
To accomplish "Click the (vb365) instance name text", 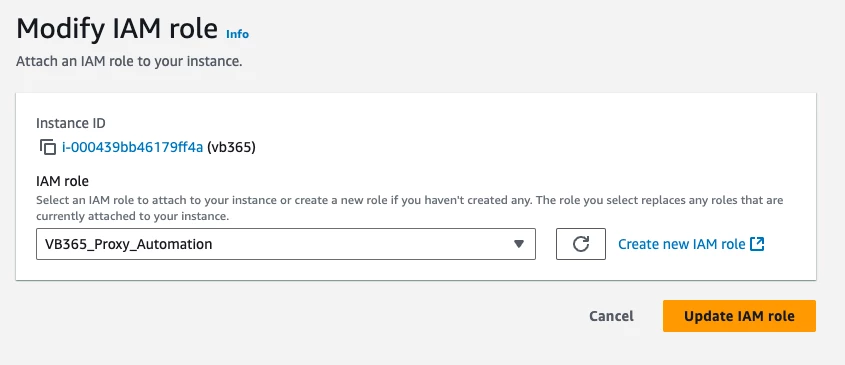I will pyautogui.click(x=231, y=147).
